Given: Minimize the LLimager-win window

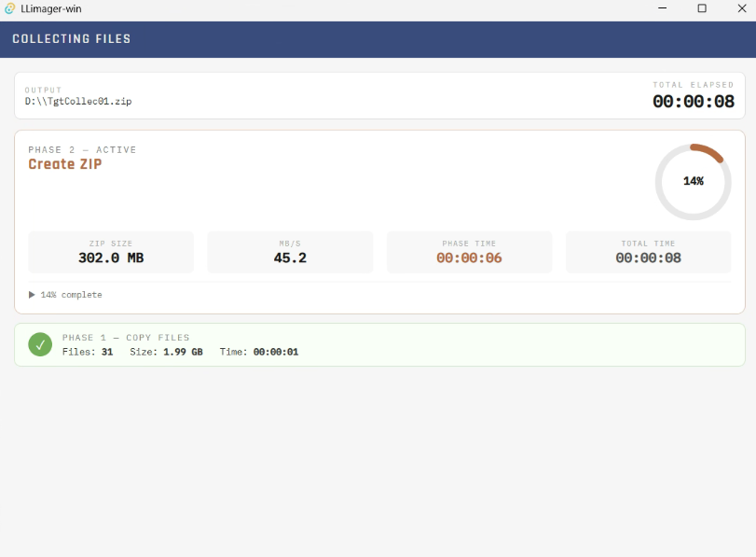Looking at the screenshot, I should [663, 8].
